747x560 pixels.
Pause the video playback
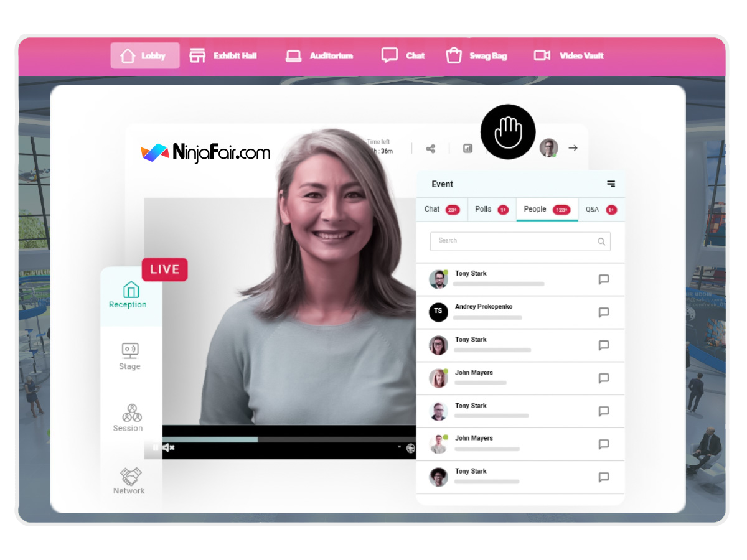[x=156, y=447]
